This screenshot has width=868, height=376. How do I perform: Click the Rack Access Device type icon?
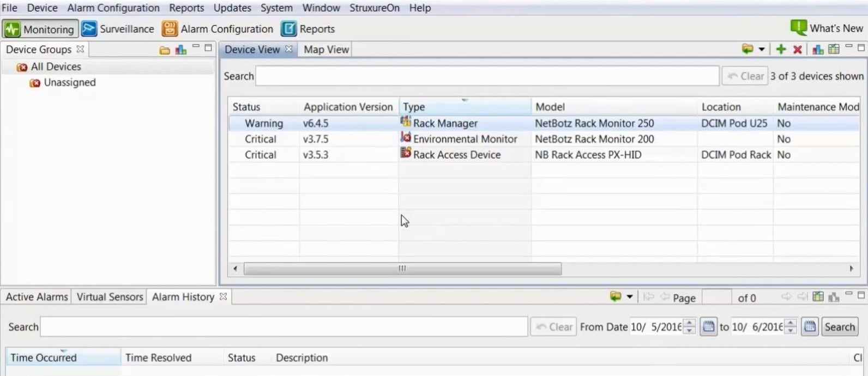pos(406,153)
